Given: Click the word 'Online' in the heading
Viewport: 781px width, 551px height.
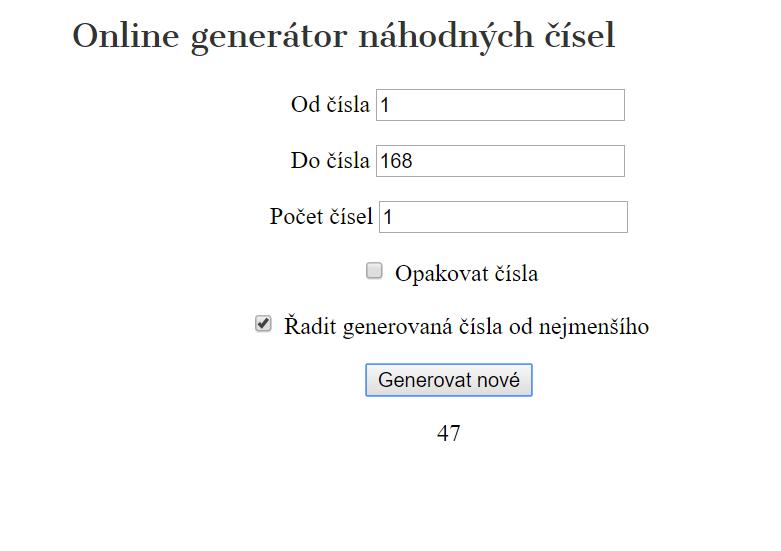Looking at the screenshot, I should pos(125,37).
